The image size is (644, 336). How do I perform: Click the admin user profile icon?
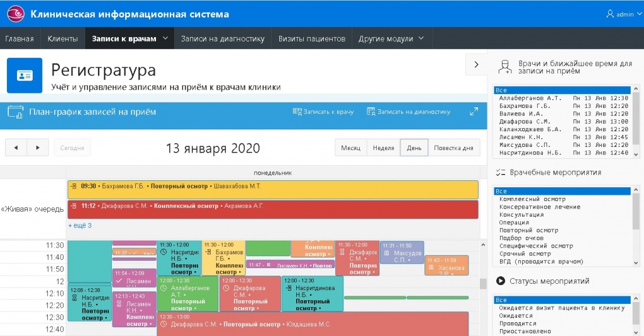(x=609, y=14)
